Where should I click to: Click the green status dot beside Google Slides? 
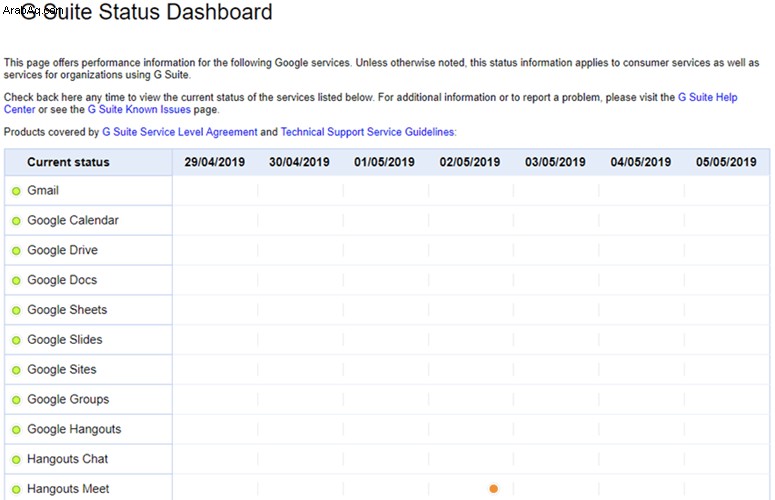16,340
